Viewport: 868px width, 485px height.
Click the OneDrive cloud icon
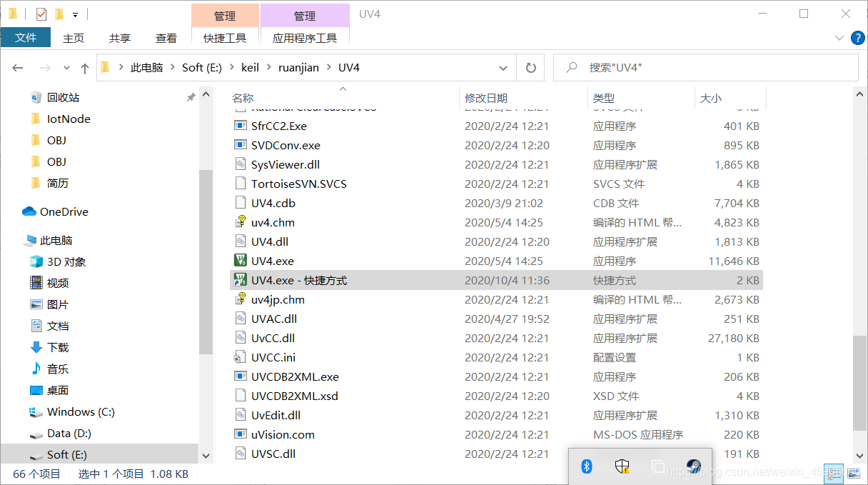pyautogui.click(x=29, y=211)
